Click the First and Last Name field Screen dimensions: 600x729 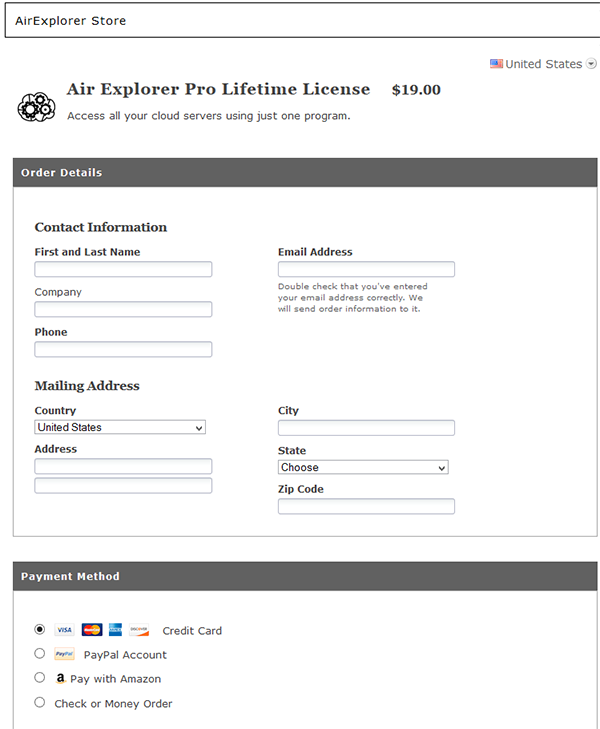pyautogui.click(x=123, y=269)
